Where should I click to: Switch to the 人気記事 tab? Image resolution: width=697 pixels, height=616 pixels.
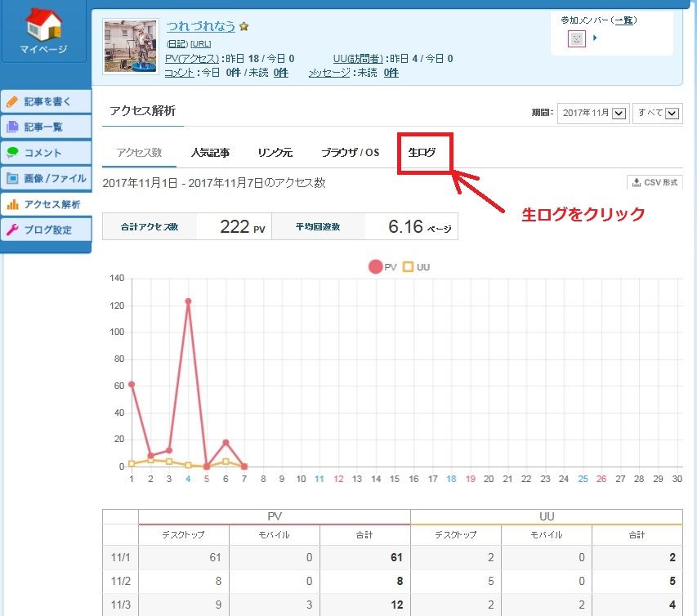[x=210, y=153]
